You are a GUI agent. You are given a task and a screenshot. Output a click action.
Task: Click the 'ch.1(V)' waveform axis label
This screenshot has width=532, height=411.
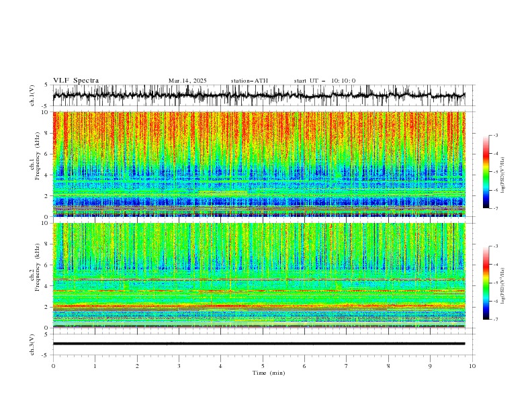[x=32, y=95]
